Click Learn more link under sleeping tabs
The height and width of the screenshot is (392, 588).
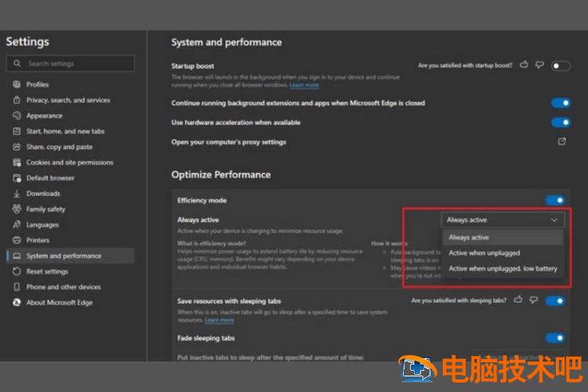click(220, 320)
